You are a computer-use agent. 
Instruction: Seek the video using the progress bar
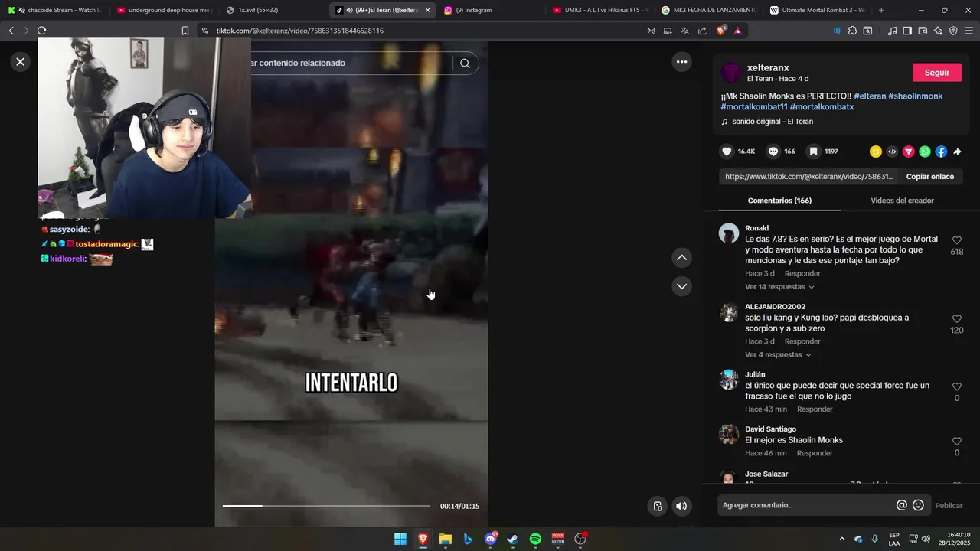(x=326, y=506)
